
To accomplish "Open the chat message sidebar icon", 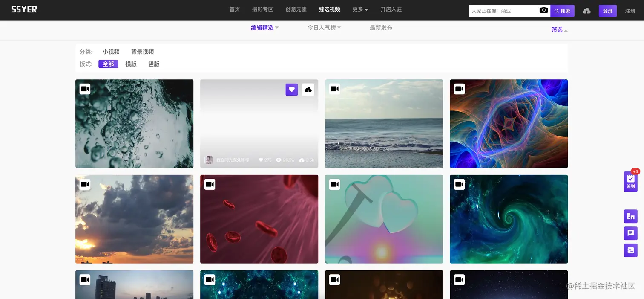I will [x=631, y=233].
